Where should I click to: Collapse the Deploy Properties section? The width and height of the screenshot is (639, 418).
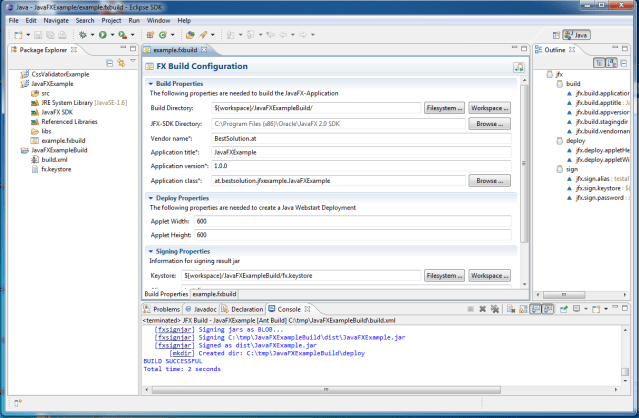click(150, 197)
